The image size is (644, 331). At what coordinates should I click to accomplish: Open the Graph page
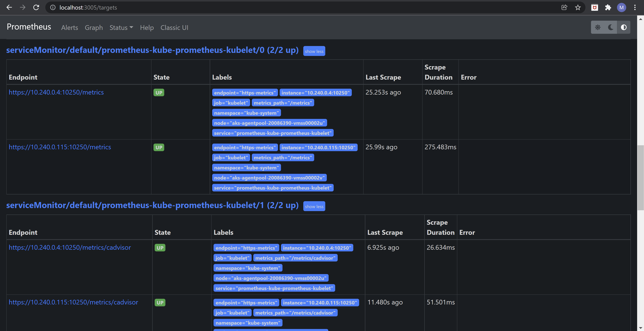pos(94,28)
